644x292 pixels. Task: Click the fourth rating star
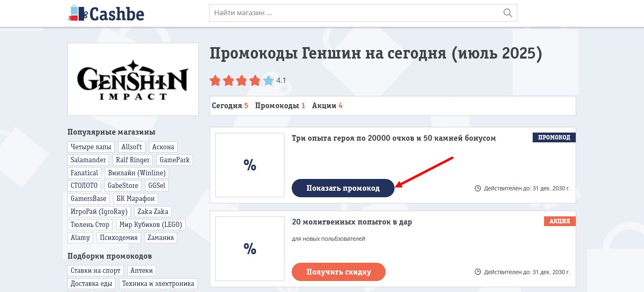[x=255, y=81]
